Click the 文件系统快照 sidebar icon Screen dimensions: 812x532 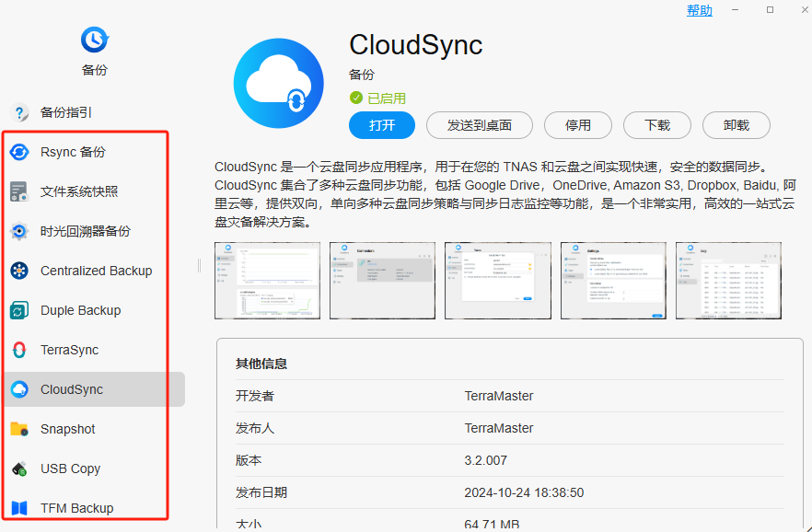pos(19,191)
